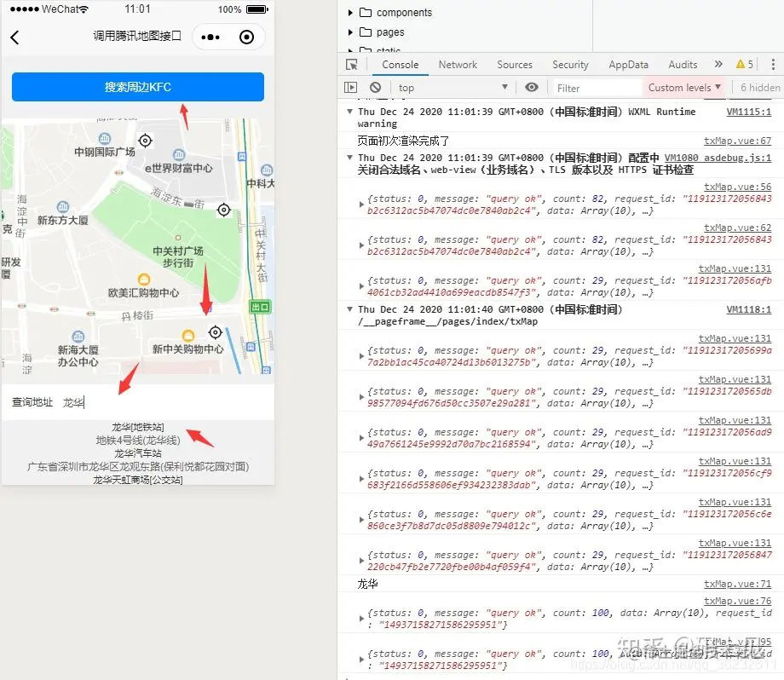
Task: Open source link txMap.vue:71
Action: click(737, 584)
